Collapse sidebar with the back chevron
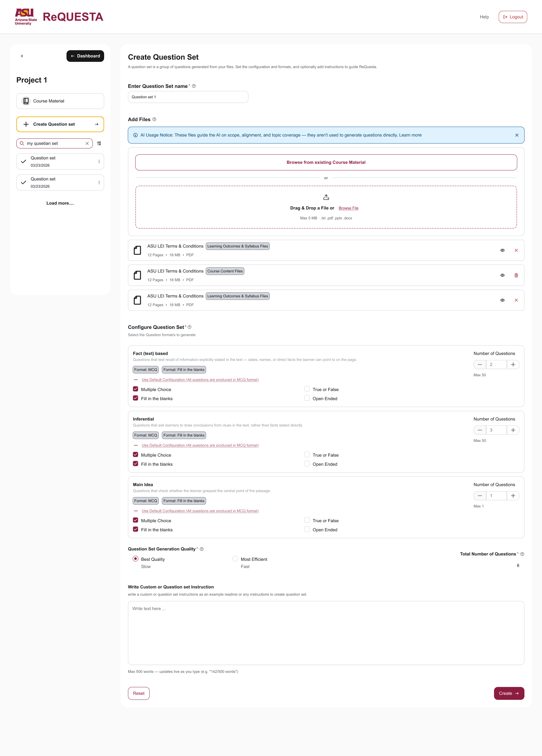 [x=22, y=56]
